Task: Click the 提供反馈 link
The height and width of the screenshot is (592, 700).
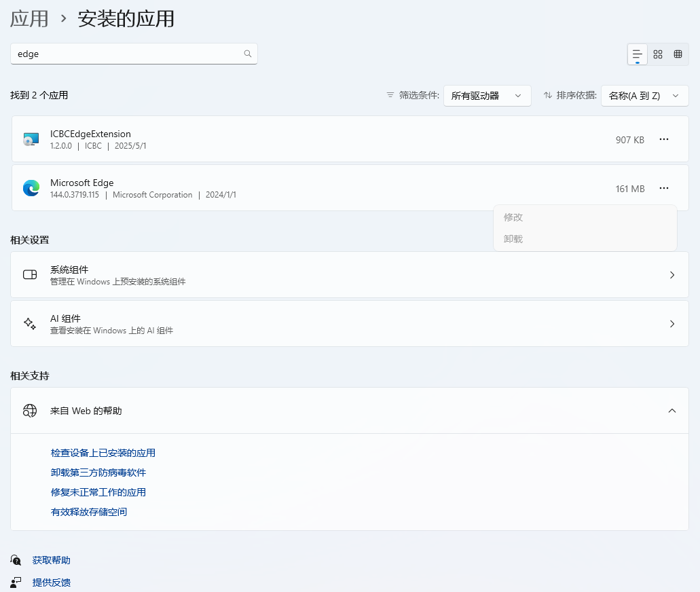Action: 52,582
